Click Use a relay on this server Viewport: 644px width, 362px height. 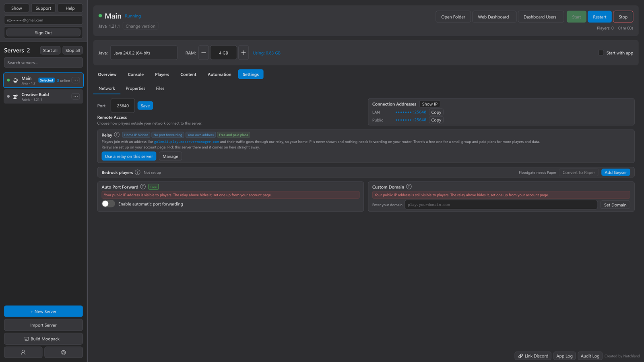129,156
